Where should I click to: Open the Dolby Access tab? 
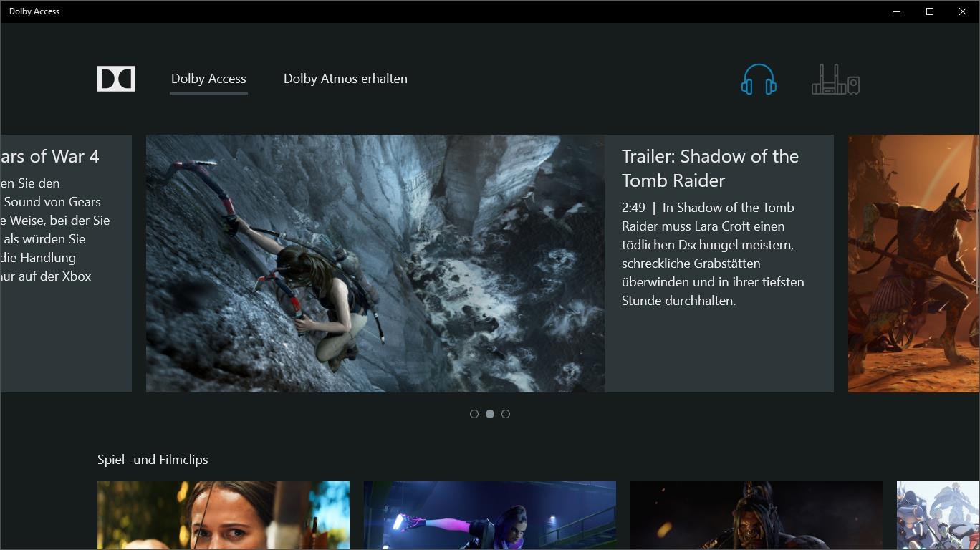(x=208, y=79)
